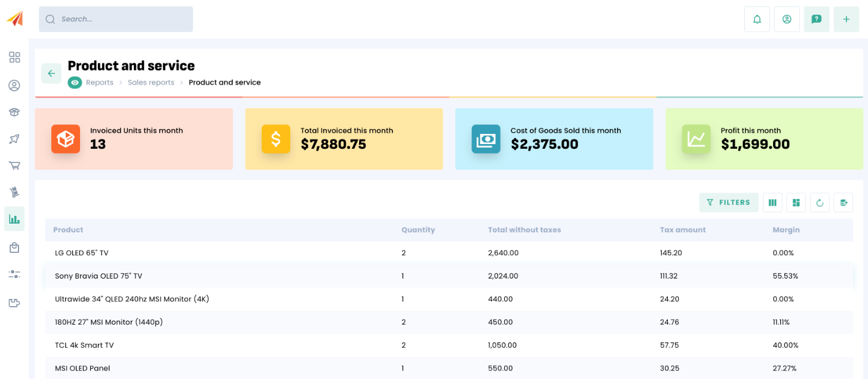This screenshot has width=868, height=379.
Task: Select the LG OLED 65" TV row
Action: tap(449, 253)
